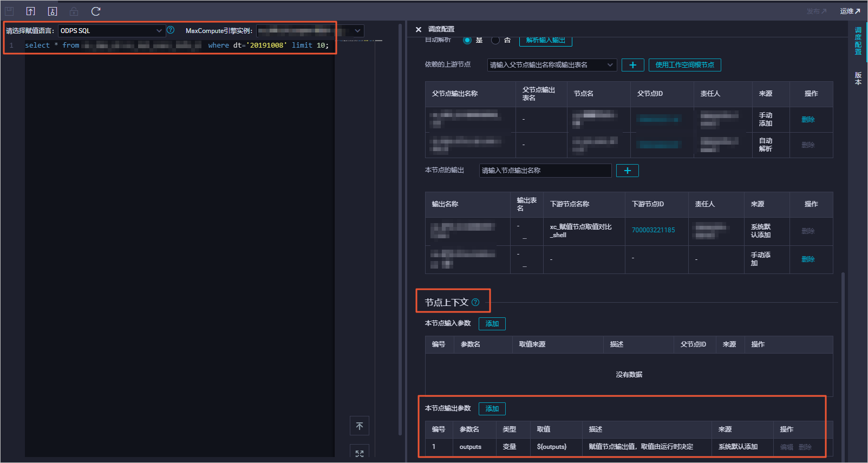
Task: Click the 使用工作空间根节点 button
Action: pos(685,65)
